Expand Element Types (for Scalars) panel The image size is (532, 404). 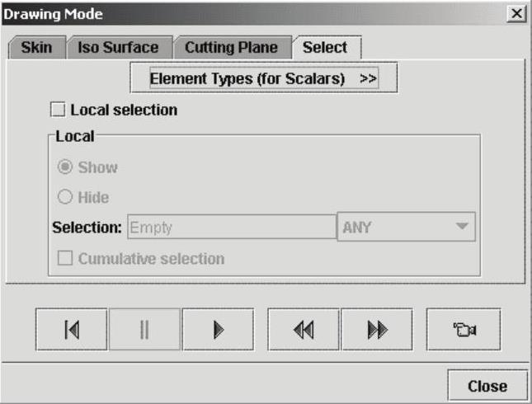(262, 79)
